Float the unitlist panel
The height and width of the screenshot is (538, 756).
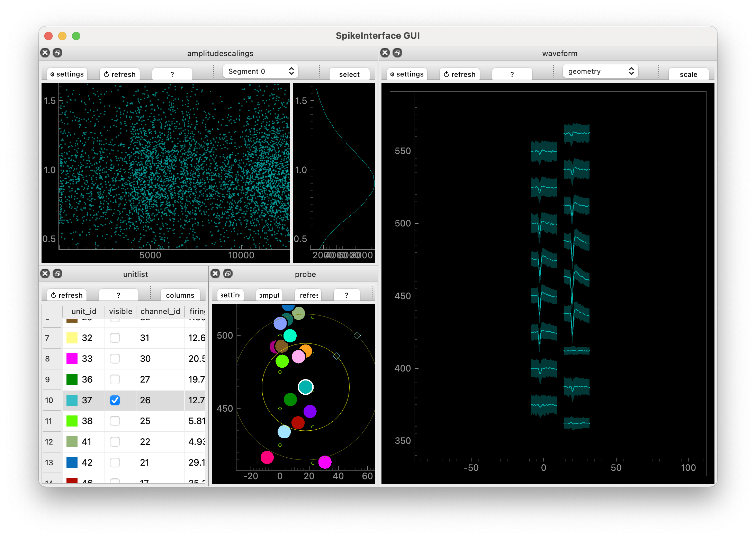[57, 274]
